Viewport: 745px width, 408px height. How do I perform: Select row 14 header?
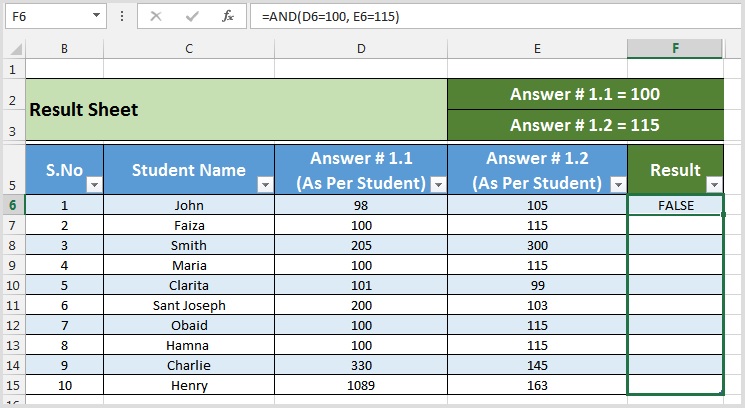pos(13,365)
